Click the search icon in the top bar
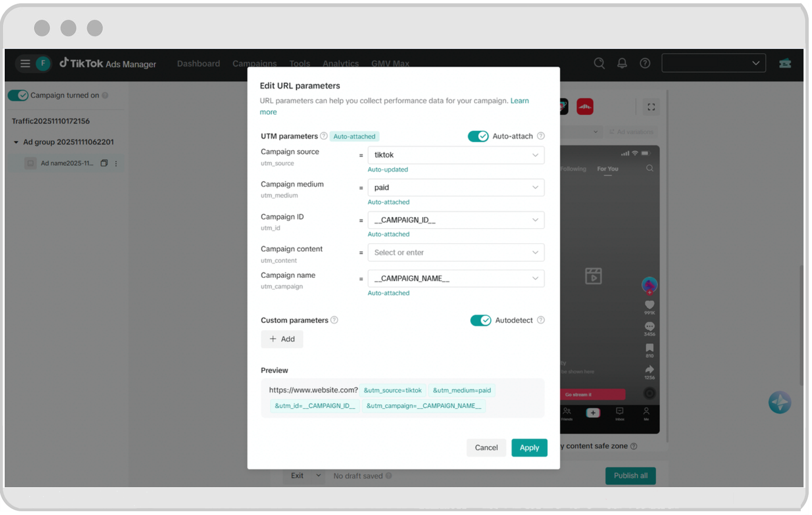Image resolution: width=812 pixels, height=515 pixels. point(599,63)
